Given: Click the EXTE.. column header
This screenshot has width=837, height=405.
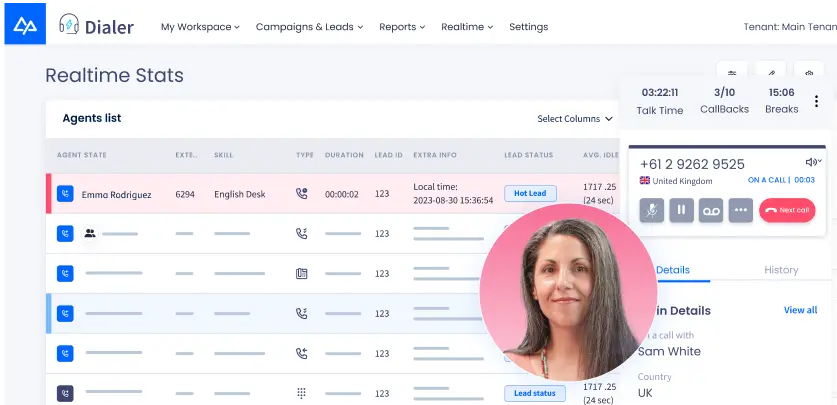Looking at the screenshot, I should [187, 155].
